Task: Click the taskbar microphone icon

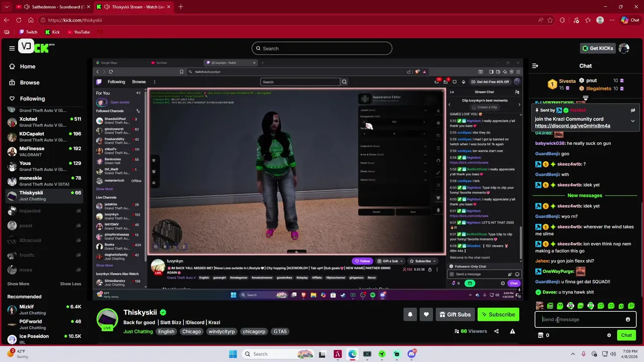Action: tap(584, 354)
